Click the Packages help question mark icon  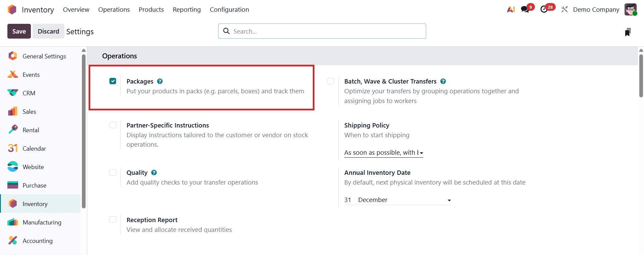(x=160, y=81)
